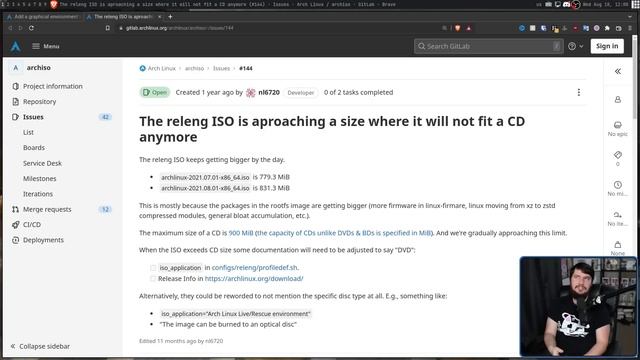
Task: Open author nl6720 profile
Action: (x=269, y=92)
